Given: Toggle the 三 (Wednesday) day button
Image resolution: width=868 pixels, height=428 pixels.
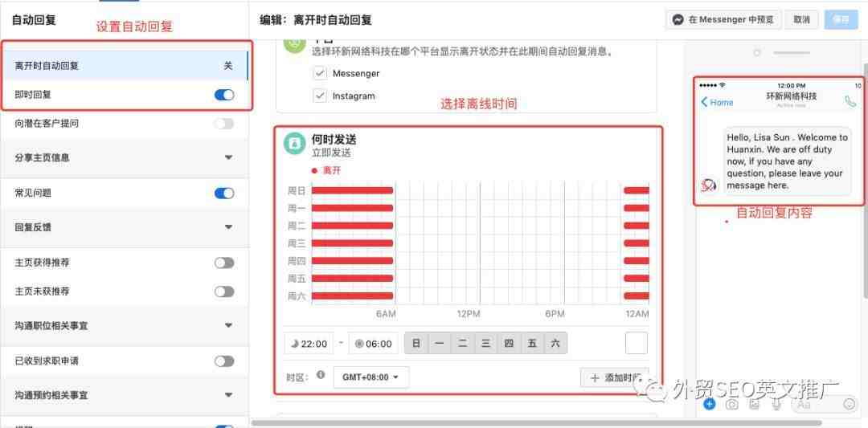Looking at the screenshot, I should pyautogui.click(x=486, y=344).
